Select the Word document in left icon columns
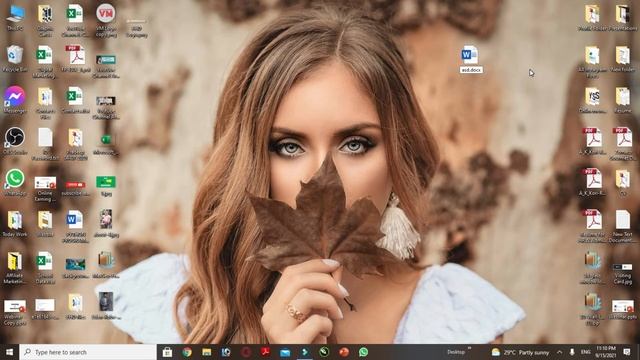This screenshot has height=360, width=640. pos(75,227)
